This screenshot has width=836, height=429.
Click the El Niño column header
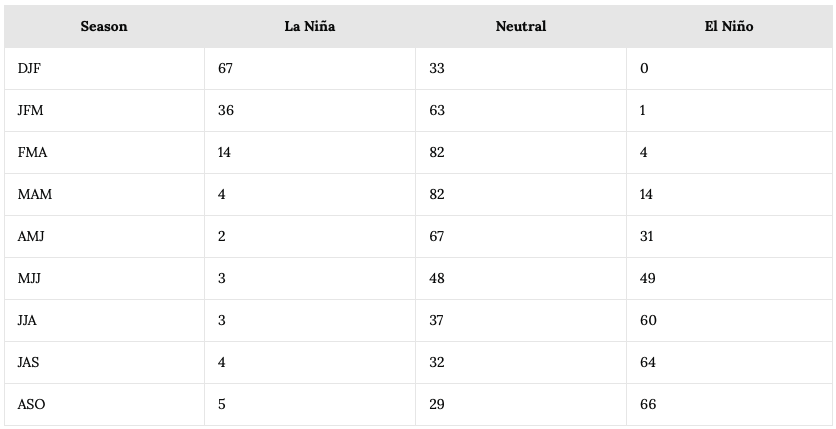point(729,26)
